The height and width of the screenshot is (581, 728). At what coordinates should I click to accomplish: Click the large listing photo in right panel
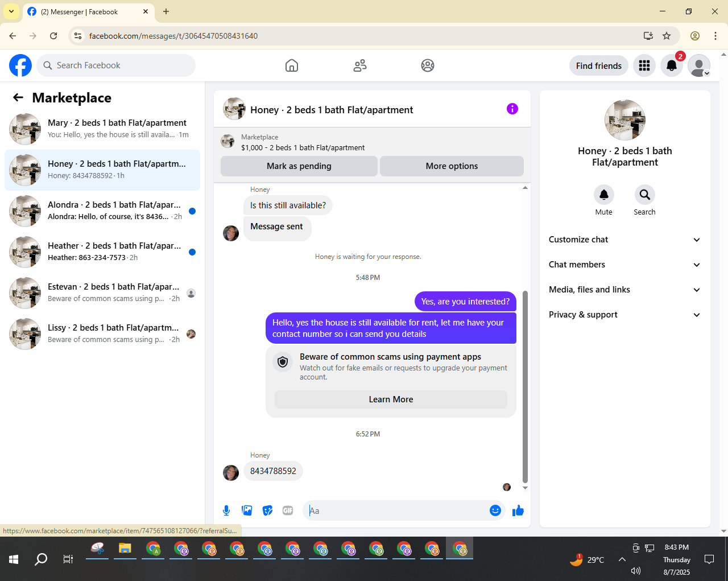(625, 120)
